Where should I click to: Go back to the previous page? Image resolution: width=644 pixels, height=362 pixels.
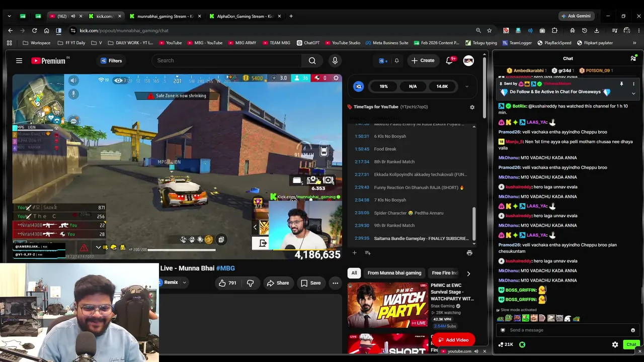click(x=10, y=31)
